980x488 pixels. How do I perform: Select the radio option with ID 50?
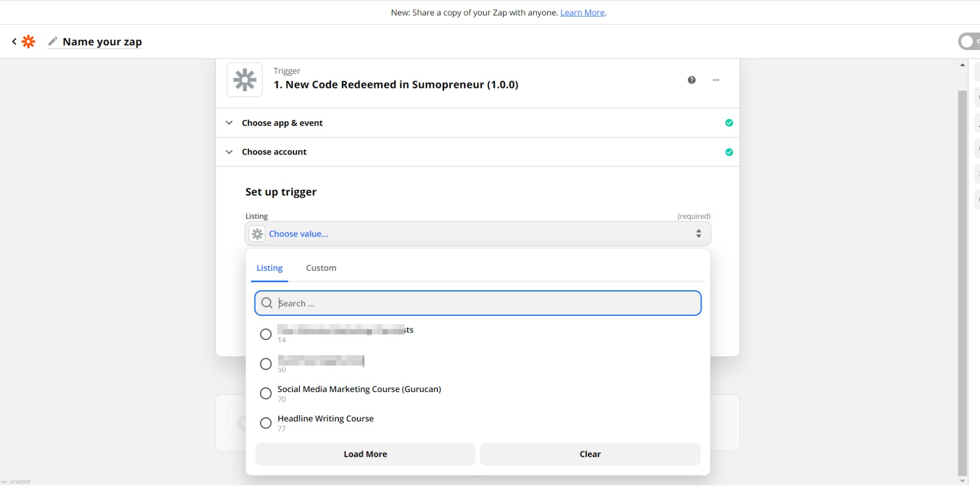pos(266,364)
